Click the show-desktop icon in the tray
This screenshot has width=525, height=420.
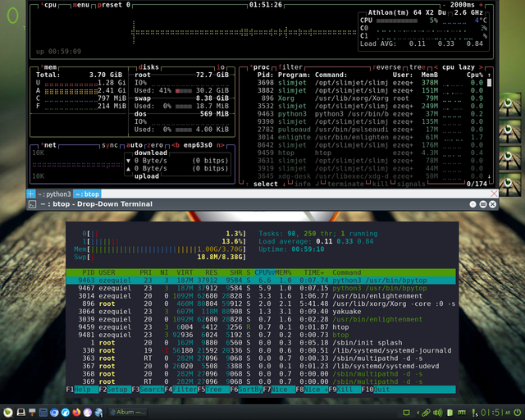click(x=406, y=413)
